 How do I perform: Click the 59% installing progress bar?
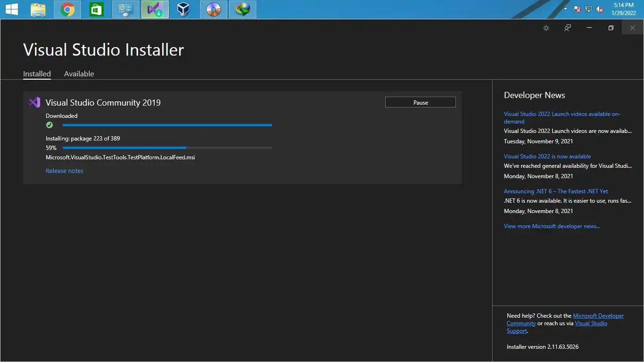point(167,148)
